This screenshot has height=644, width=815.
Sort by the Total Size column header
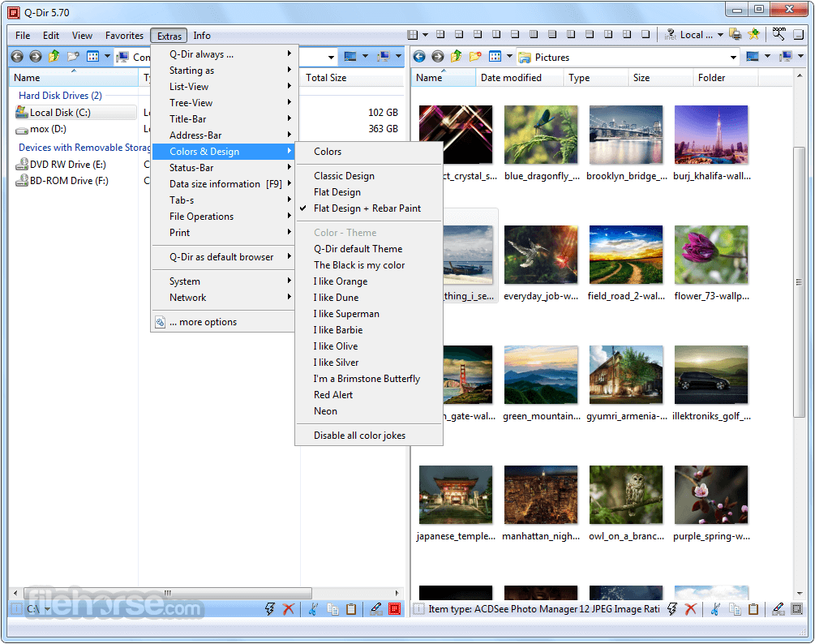click(352, 77)
